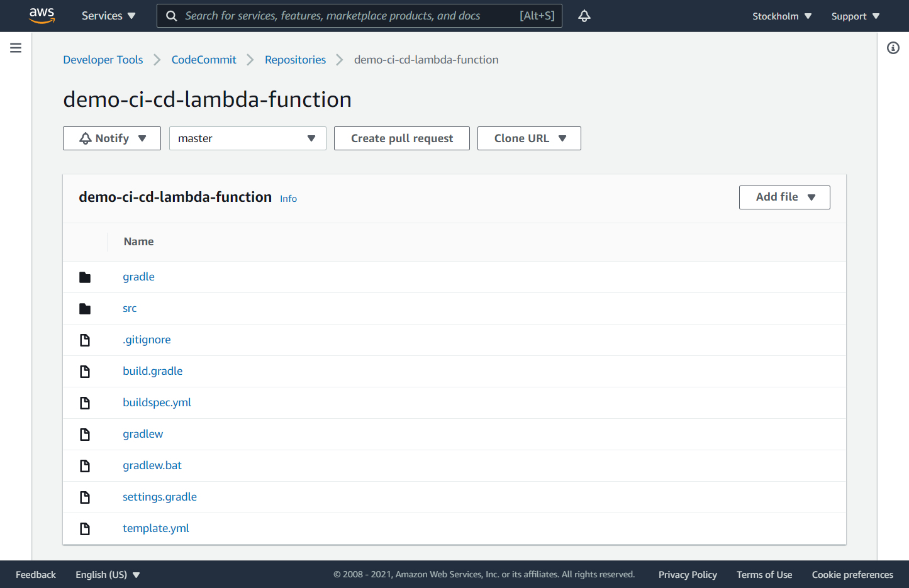Open the info panel circle icon
This screenshot has height=588, width=909.
point(893,48)
